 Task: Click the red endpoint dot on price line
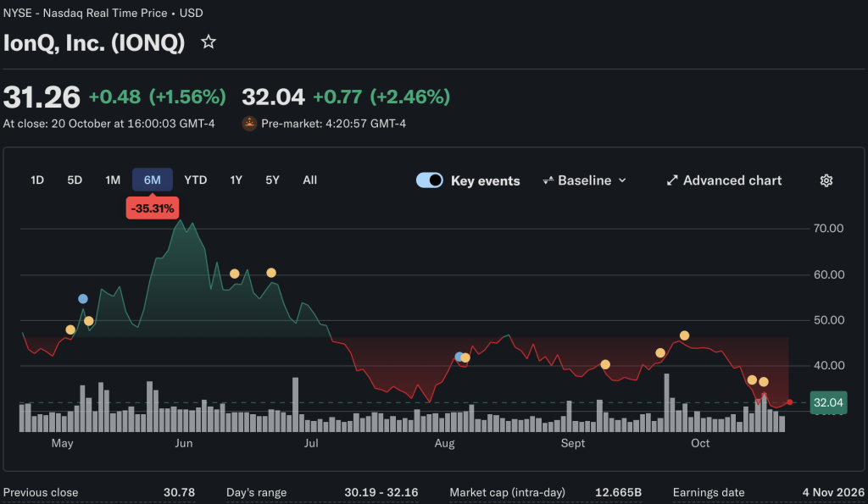[x=789, y=402]
